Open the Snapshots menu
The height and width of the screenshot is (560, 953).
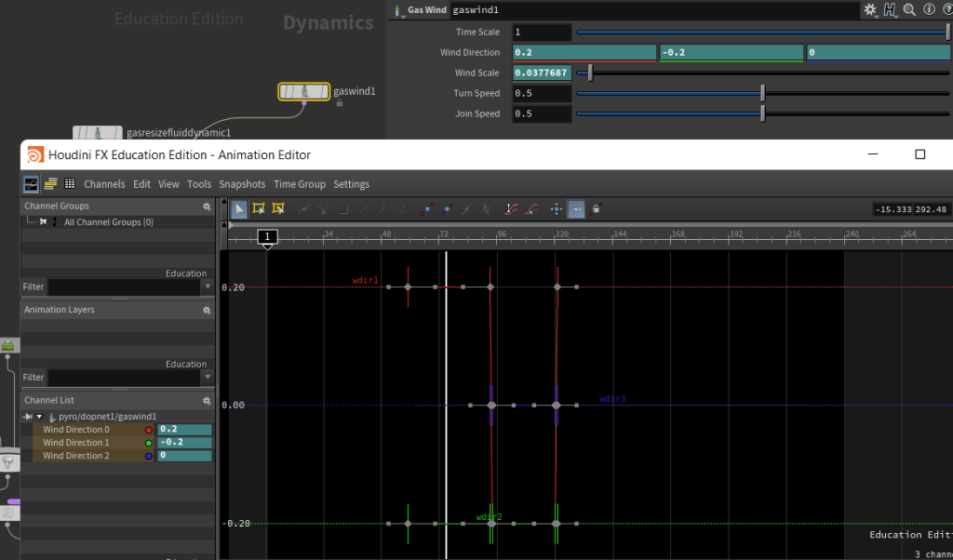(x=242, y=184)
